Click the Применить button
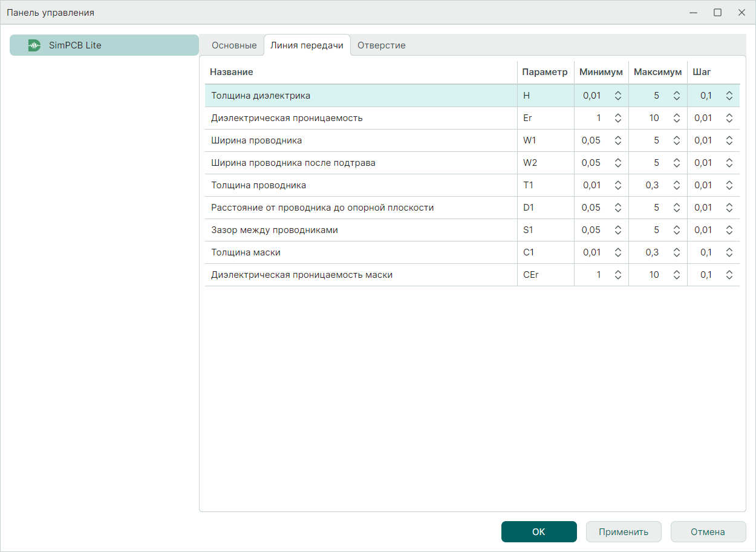Image resolution: width=756 pixels, height=552 pixels. click(624, 532)
